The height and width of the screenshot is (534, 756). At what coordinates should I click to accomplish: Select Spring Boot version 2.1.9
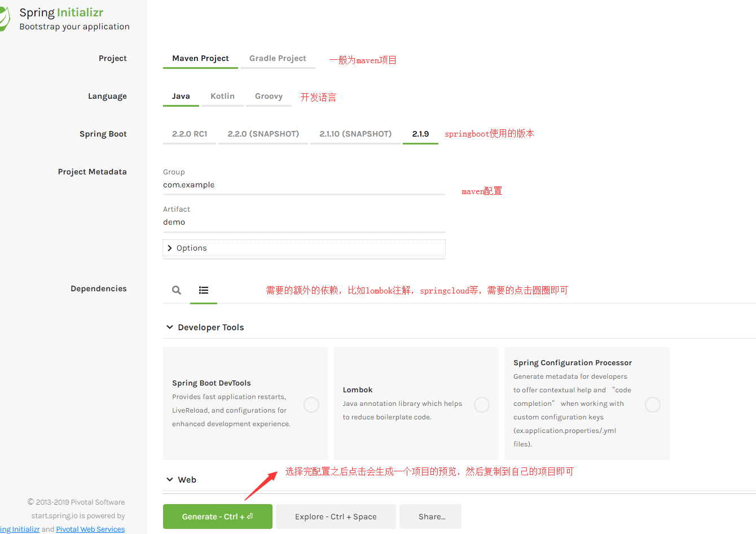click(420, 134)
